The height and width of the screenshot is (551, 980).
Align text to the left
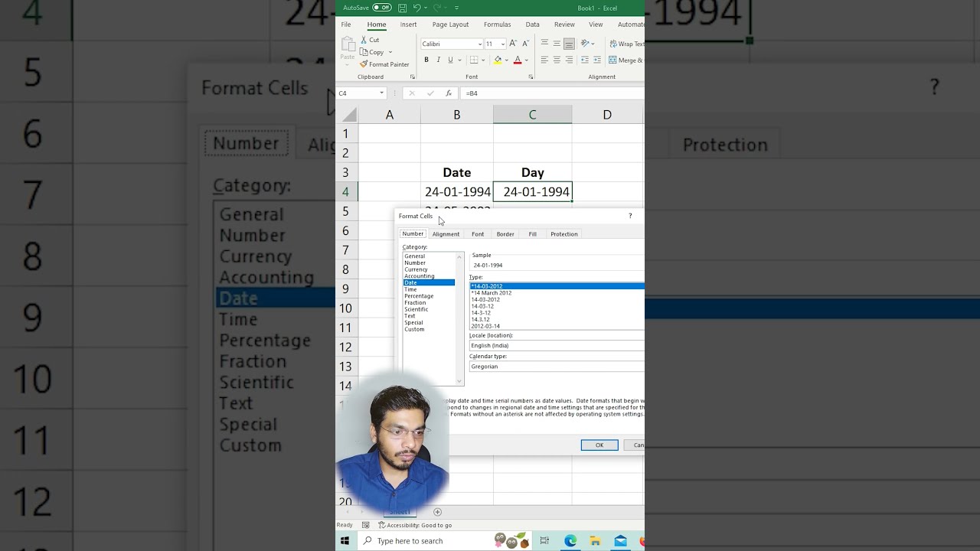pos(544,60)
